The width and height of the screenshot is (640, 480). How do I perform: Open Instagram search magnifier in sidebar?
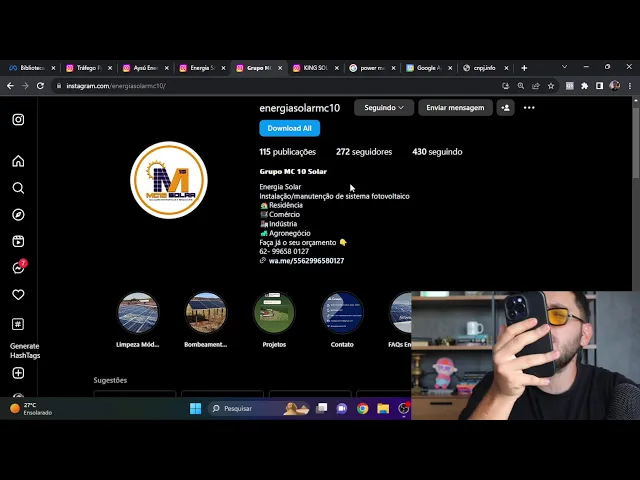(x=18, y=188)
